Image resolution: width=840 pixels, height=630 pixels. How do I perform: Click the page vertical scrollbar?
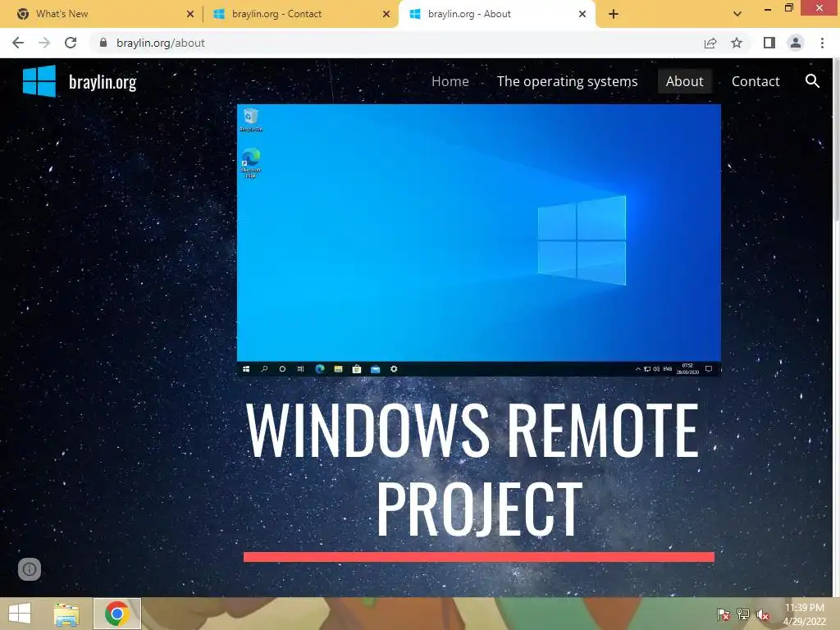(x=836, y=139)
